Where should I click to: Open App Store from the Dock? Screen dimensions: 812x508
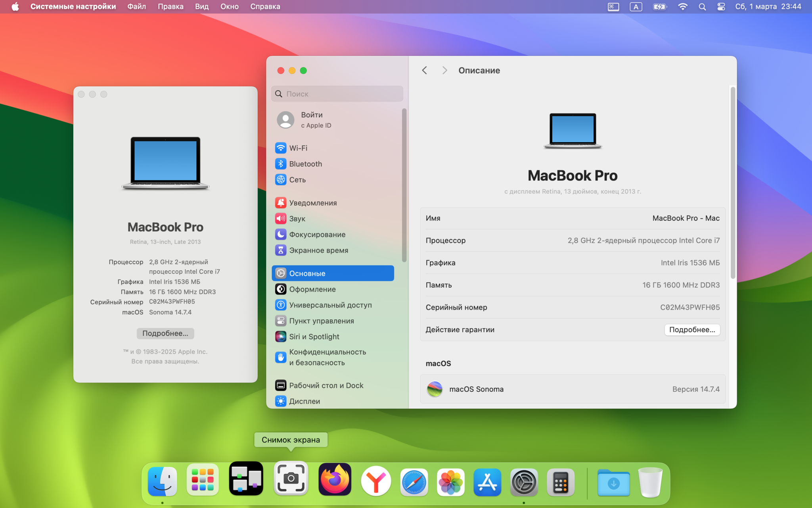(x=487, y=482)
